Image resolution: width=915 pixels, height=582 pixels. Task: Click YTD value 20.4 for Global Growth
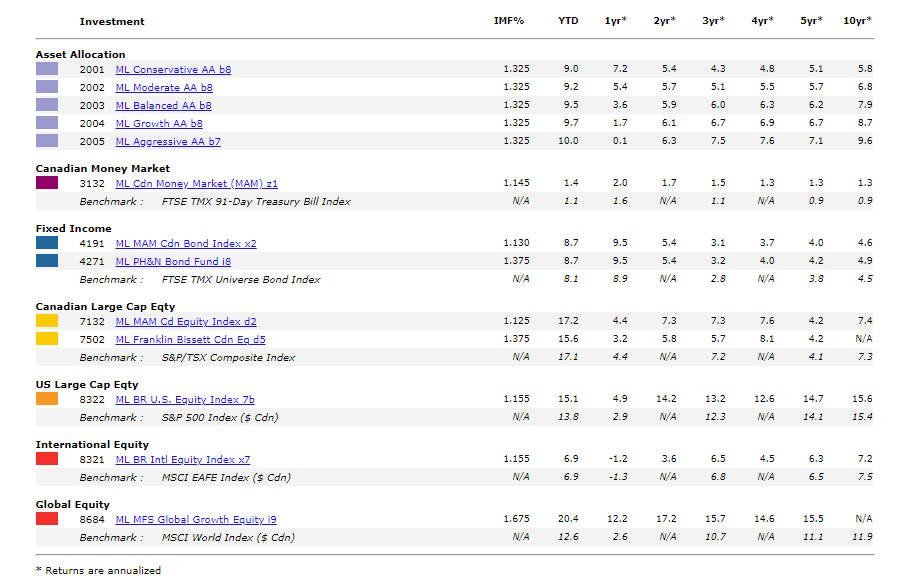(568, 519)
